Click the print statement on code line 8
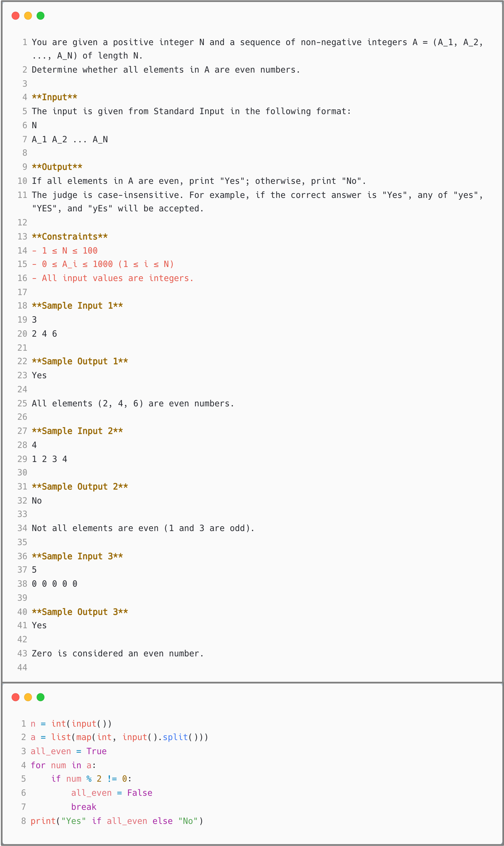504x846 pixels. pyautogui.click(x=117, y=821)
